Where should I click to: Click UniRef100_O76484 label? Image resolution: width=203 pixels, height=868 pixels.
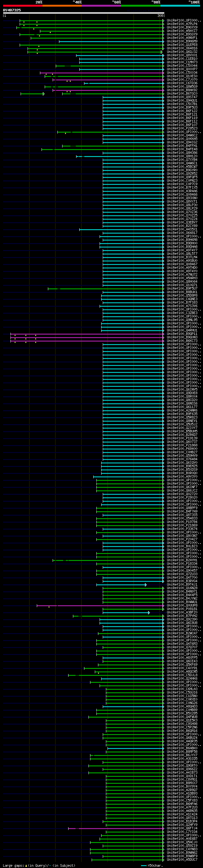pyautogui.click(x=182, y=459)
